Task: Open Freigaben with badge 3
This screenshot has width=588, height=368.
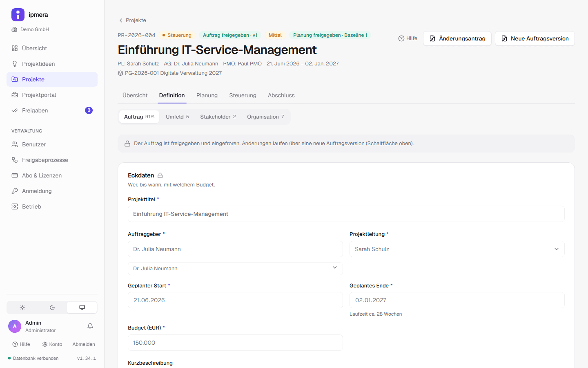Action: point(52,110)
